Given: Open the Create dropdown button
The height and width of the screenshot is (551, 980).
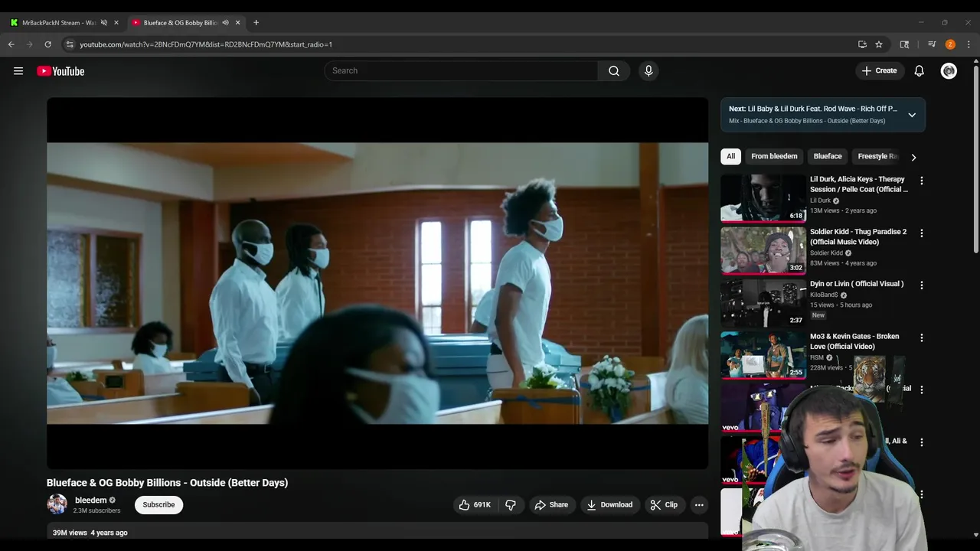Looking at the screenshot, I should (x=879, y=71).
